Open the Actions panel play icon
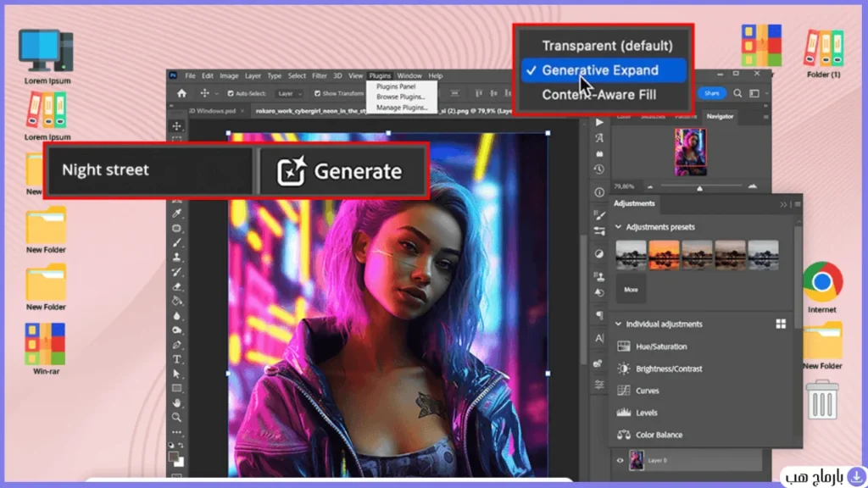868x488 pixels. (x=599, y=122)
